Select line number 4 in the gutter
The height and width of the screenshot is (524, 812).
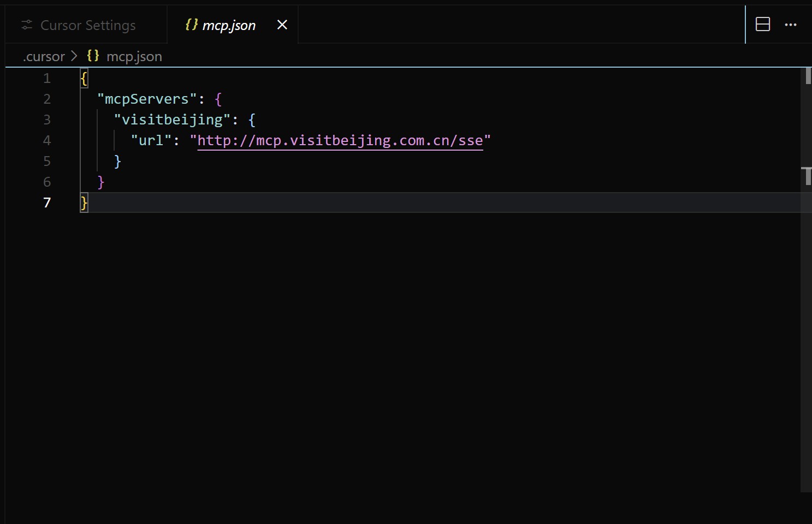coord(47,140)
